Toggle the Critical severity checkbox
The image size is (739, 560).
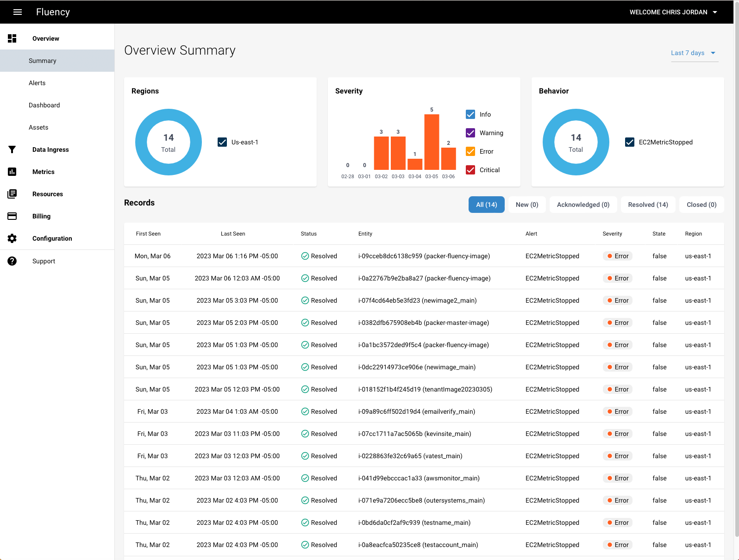coord(470,170)
